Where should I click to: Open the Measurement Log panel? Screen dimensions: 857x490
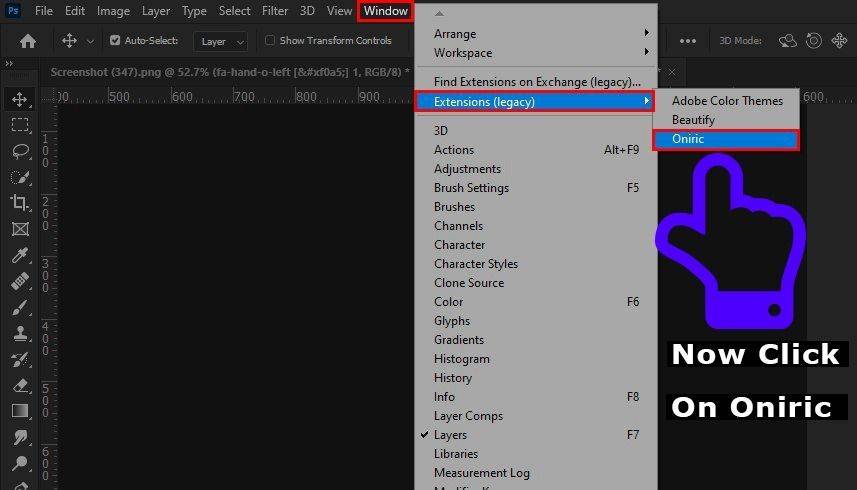(x=536, y=473)
